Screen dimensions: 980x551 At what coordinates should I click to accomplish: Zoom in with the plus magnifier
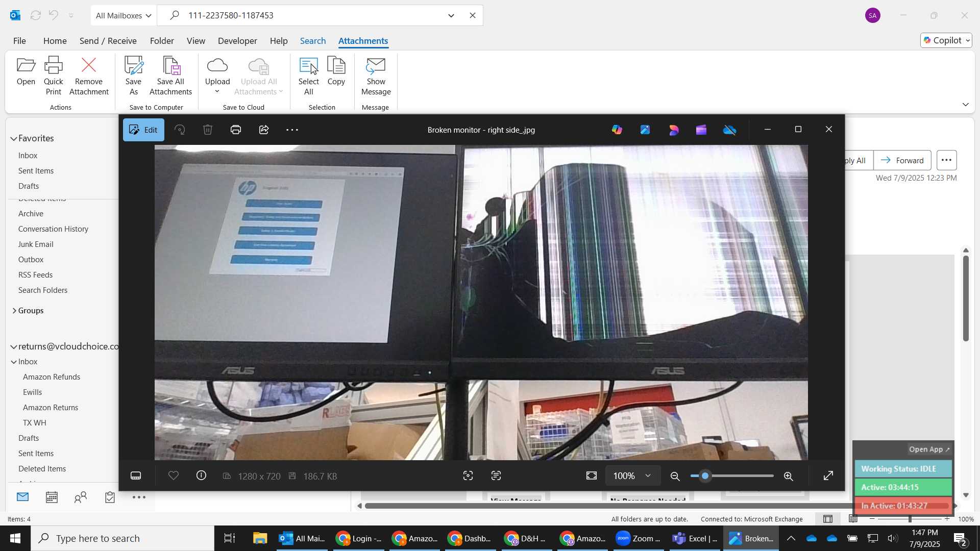pos(789,476)
